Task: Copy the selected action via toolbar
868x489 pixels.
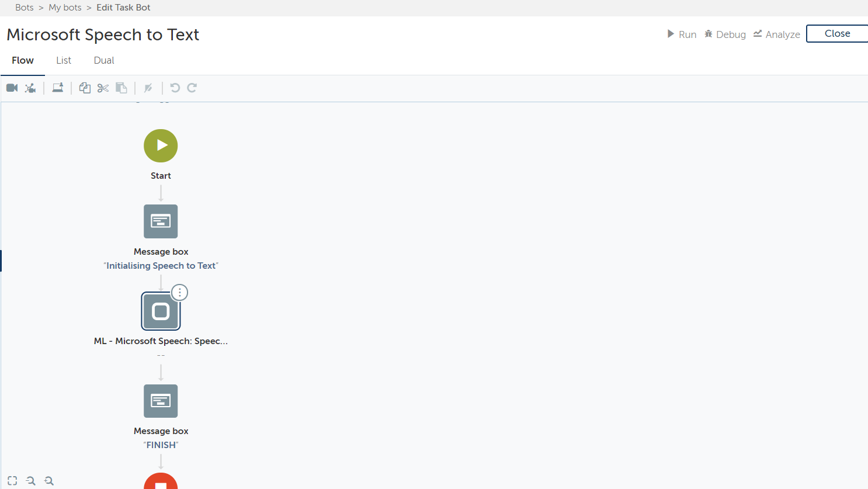Action: pyautogui.click(x=85, y=88)
